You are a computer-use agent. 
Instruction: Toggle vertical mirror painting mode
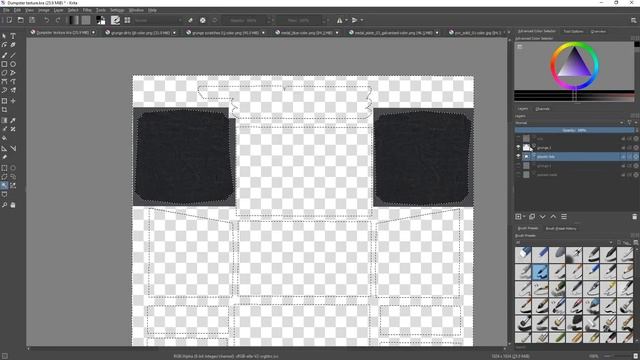355,20
